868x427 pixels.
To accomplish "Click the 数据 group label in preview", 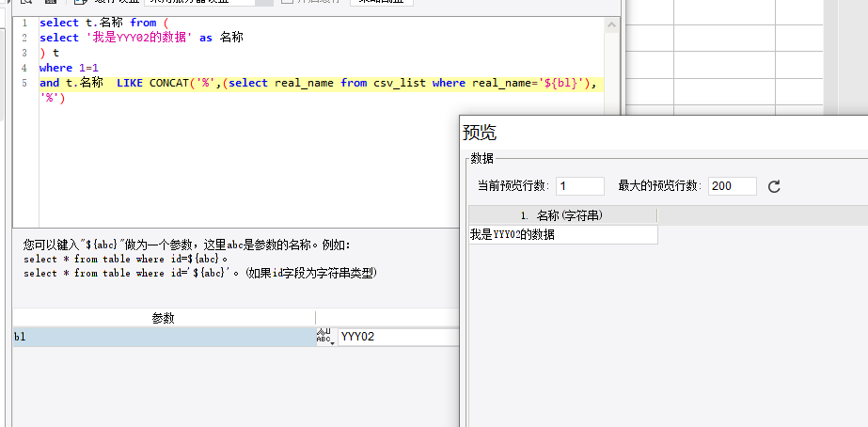I will tap(481, 159).
